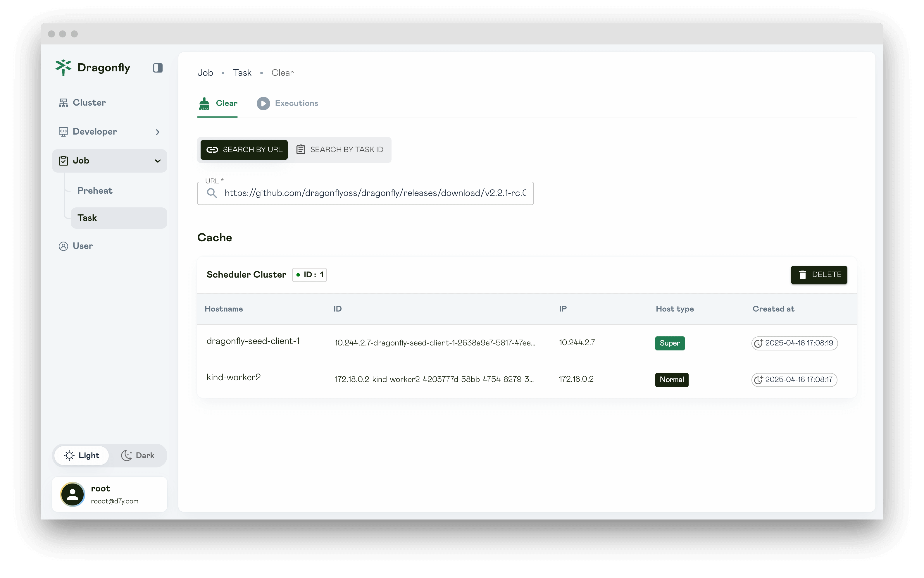This screenshot has width=924, height=578.
Task: Select the Search by Task ID mode
Action: tap(340, 150)
